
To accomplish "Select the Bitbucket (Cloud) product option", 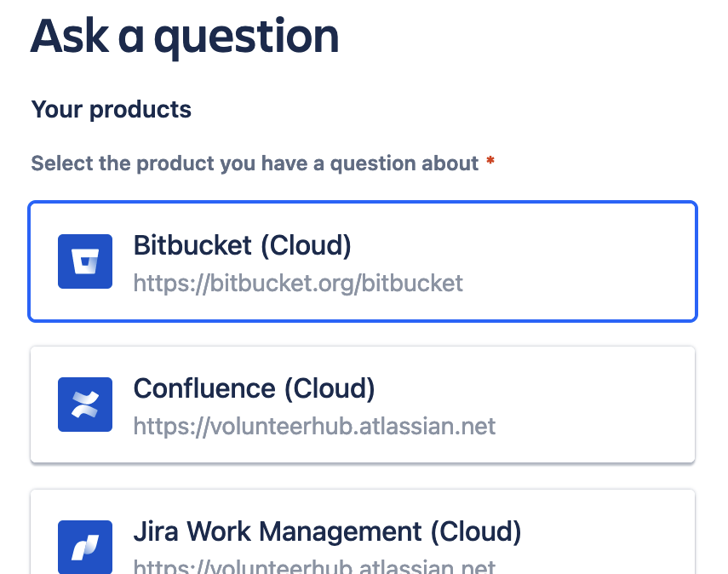I will tap(363, 261).
